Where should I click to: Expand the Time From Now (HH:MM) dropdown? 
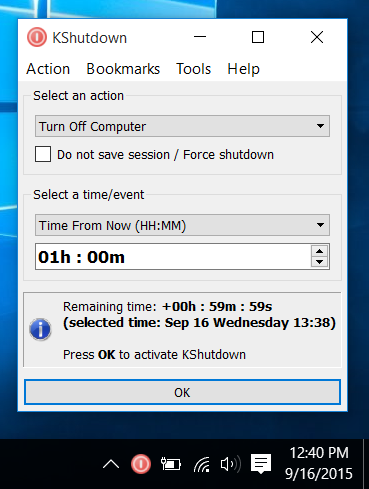tap(182, 225)
